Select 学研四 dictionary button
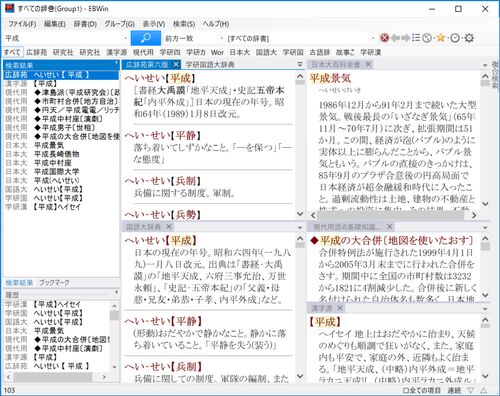 [170, 52]
